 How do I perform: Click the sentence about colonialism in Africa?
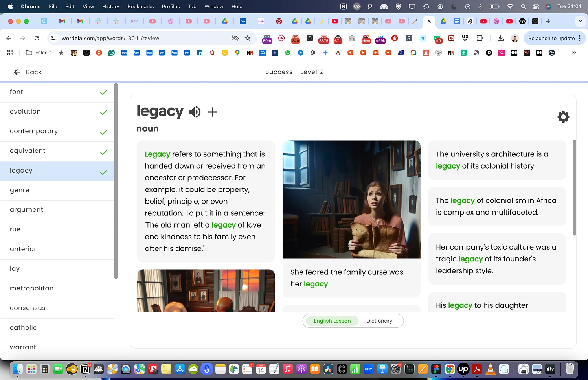[x=497, y=206]
